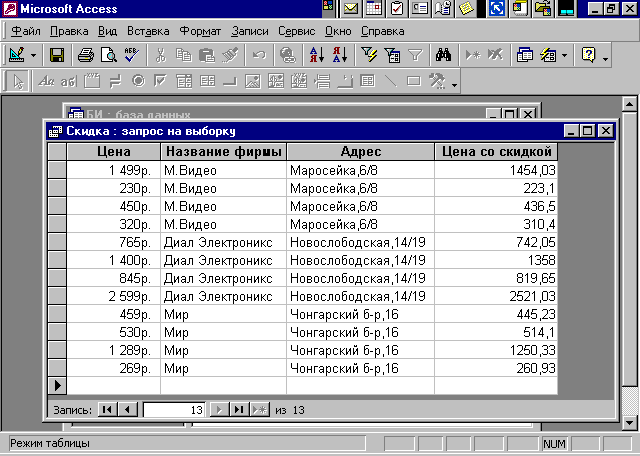The image size is (640, 456).
Task: Expand main toolbar options arrow
Action: (x=605, y=57)
